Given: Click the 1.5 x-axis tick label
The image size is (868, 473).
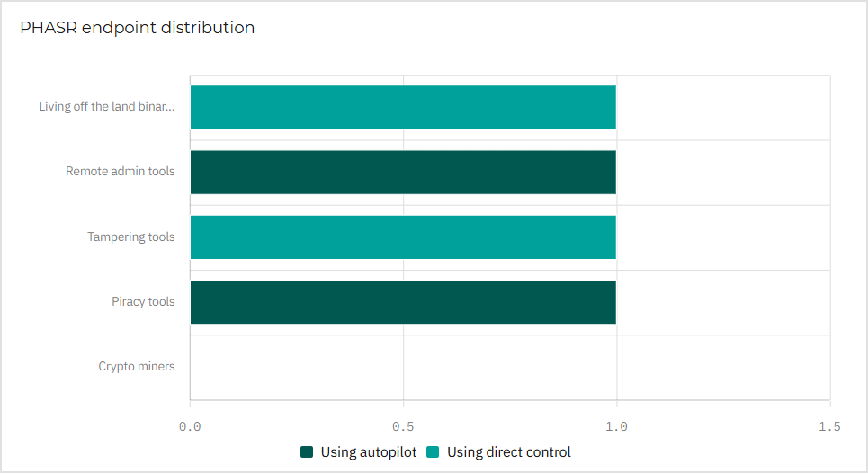Looking at the screenshot, I should [829, 424].
